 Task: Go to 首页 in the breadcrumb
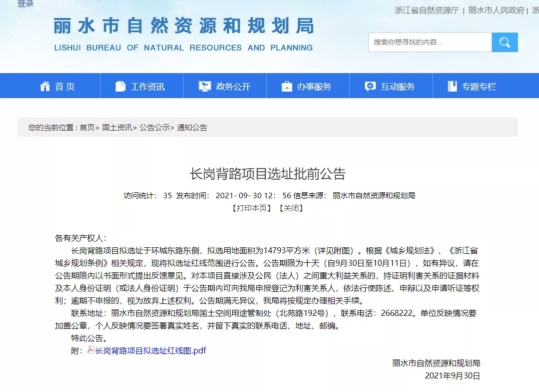point(87,128)
